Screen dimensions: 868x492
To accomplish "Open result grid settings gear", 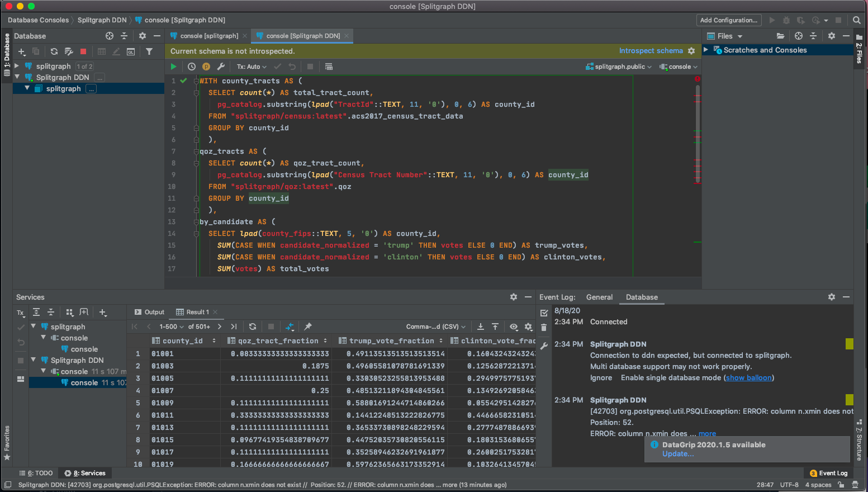I will click(x=528, y=327).
